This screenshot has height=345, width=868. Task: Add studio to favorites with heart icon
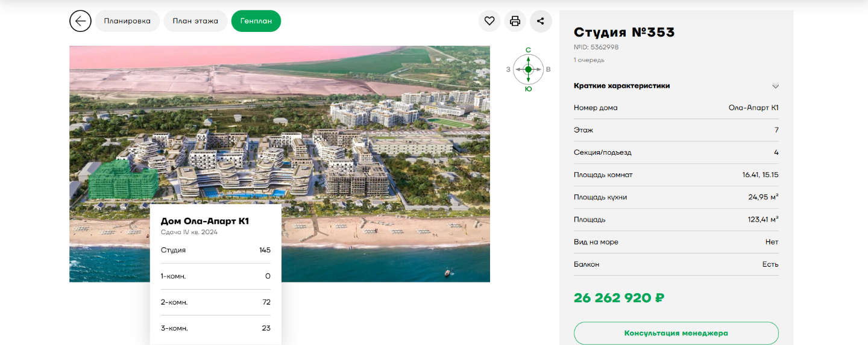(489, 21)
